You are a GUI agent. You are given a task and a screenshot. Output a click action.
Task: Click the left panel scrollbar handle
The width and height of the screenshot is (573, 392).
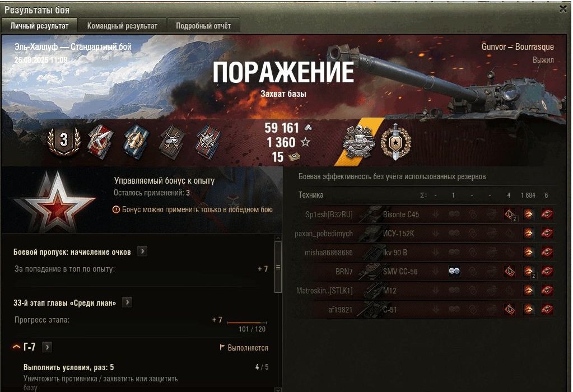pos(278,267)
